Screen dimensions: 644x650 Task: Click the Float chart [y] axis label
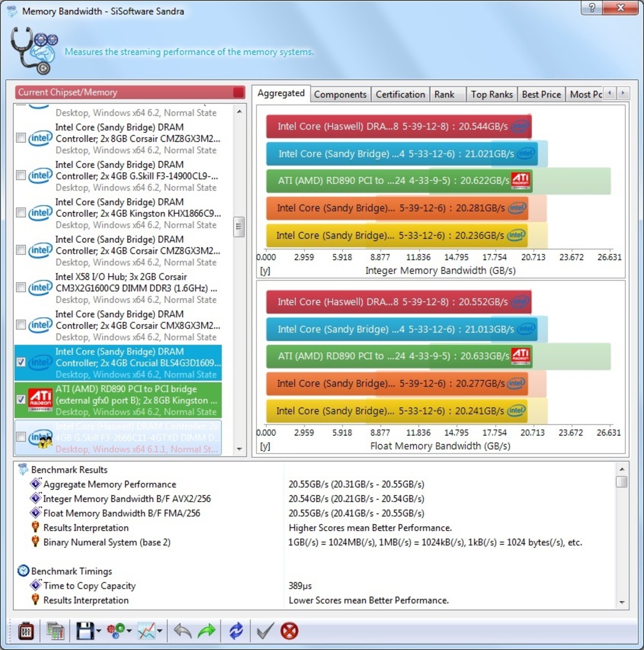coord(265,446)
